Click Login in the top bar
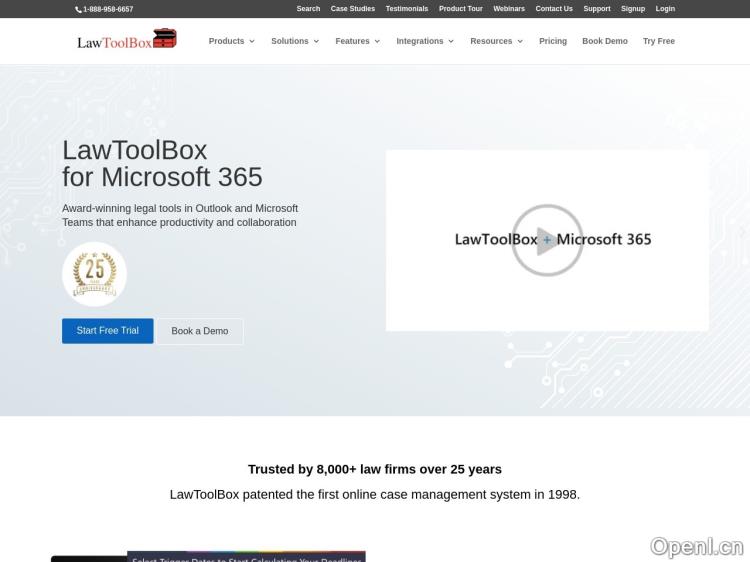The width and height of the screenshot is (750, 562). 665,9
